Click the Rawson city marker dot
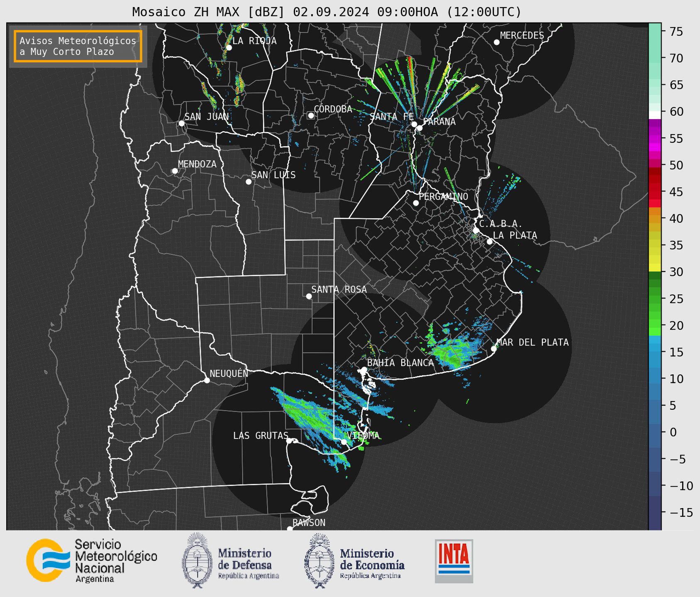Image resolution: width=700 pixels, height=597 pixels. pyautogui.click(x=290, y=529)
